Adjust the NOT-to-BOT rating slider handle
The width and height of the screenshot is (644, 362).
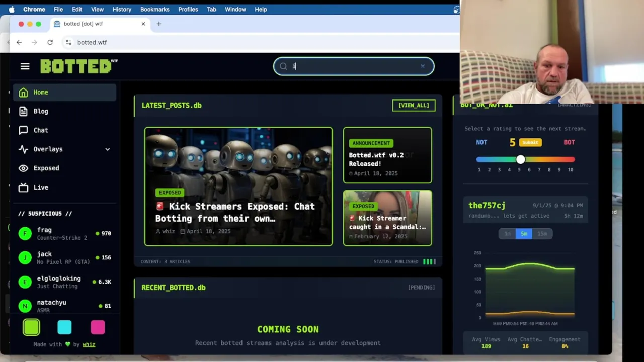(x=521, y=159)
